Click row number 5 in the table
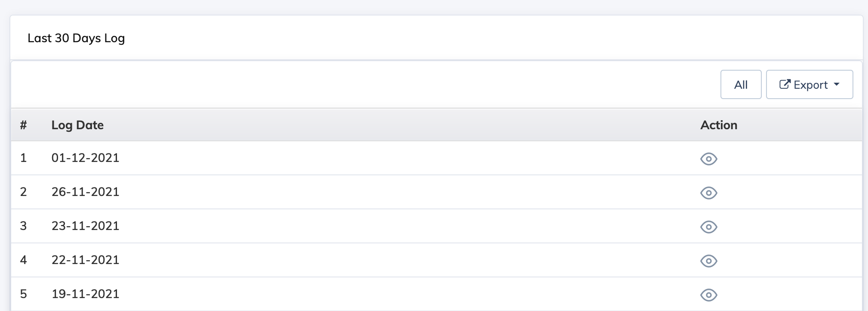Image resolution: width=868 pixels, height=311 pixels. [23, 294]
